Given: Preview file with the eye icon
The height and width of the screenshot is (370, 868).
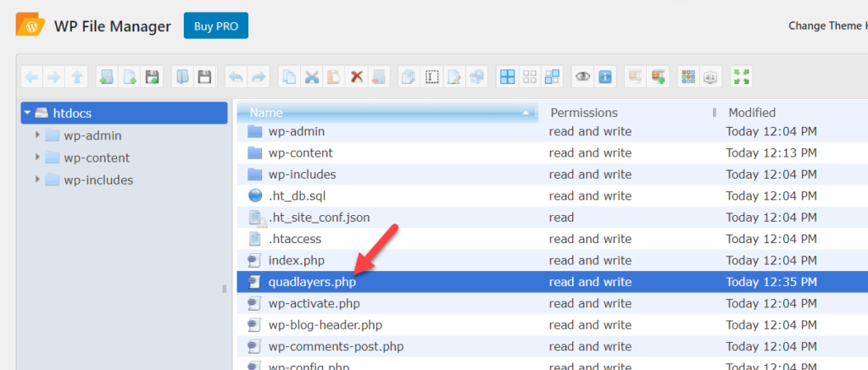Looking at the screenshot, I should click(582, 77).
